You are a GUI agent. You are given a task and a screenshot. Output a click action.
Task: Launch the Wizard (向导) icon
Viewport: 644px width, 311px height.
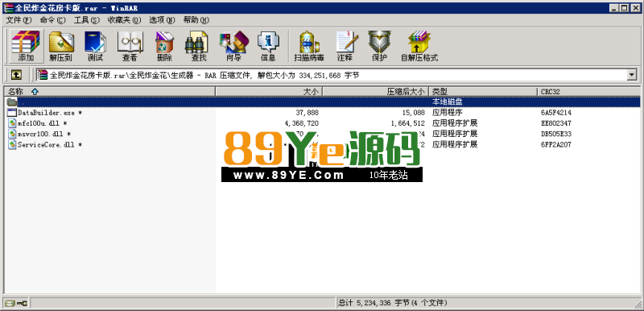[233, 46]
